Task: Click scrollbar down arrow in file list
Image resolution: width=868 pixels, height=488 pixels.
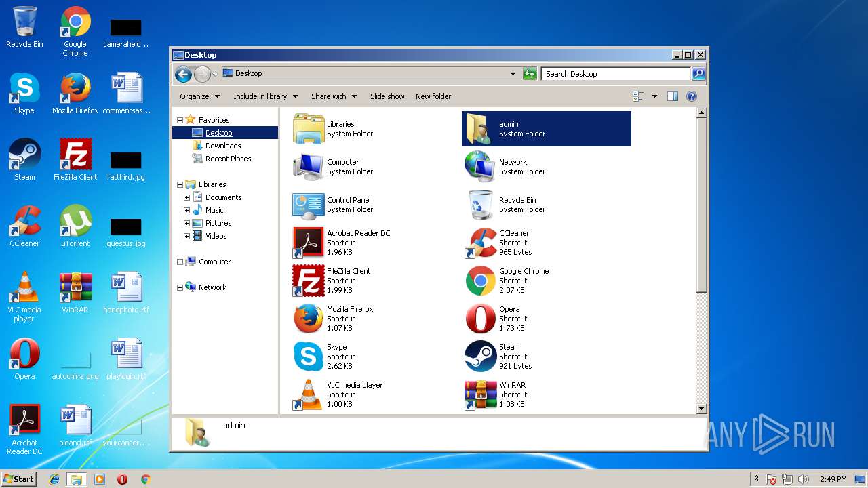Action: click(702, 409)
